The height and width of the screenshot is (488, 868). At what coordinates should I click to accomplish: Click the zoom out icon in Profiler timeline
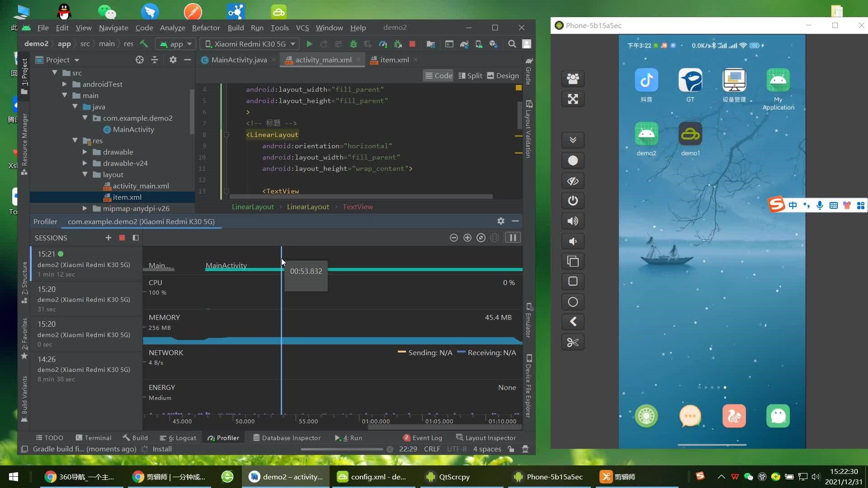(x=453, y=238)
